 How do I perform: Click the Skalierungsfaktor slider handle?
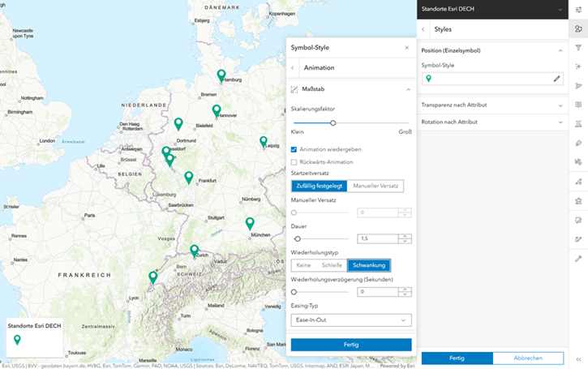point(333,123)
